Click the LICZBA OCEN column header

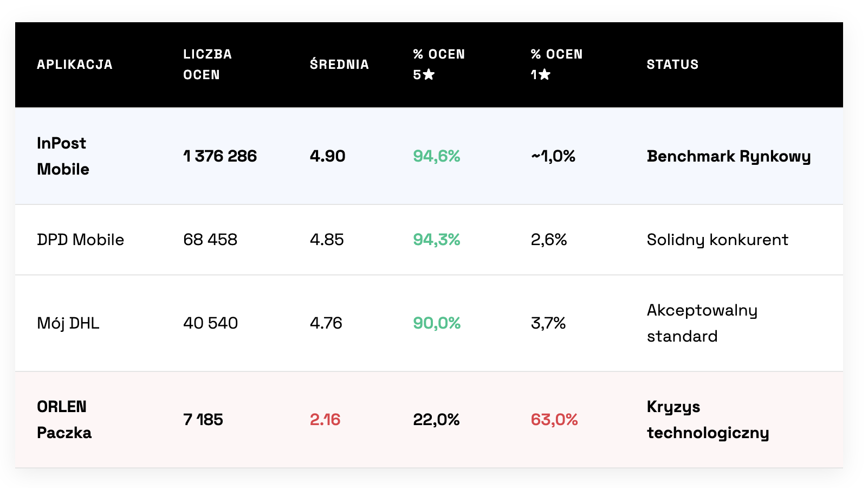(x=208, y=65)
